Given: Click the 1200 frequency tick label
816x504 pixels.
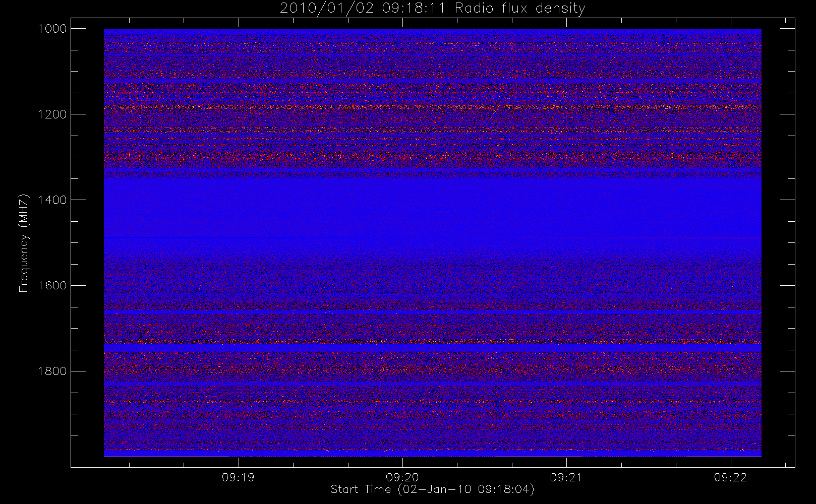Looking at the screenshot, I should tap(52, 114).
